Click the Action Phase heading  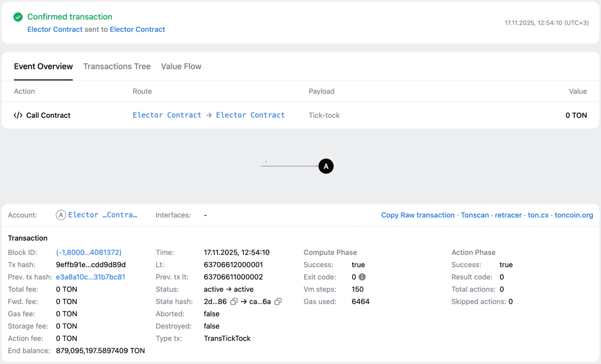click(x=474, y=252)
